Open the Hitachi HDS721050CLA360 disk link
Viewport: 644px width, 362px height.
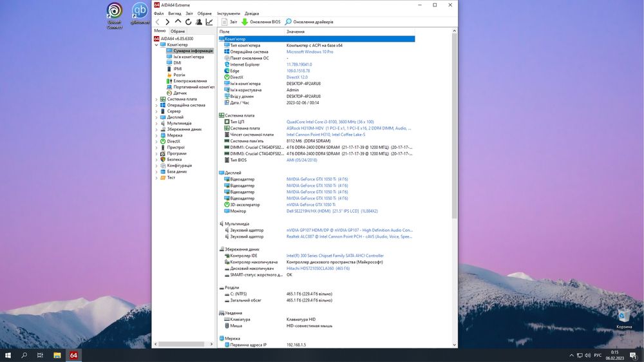[x=318, y=269]
